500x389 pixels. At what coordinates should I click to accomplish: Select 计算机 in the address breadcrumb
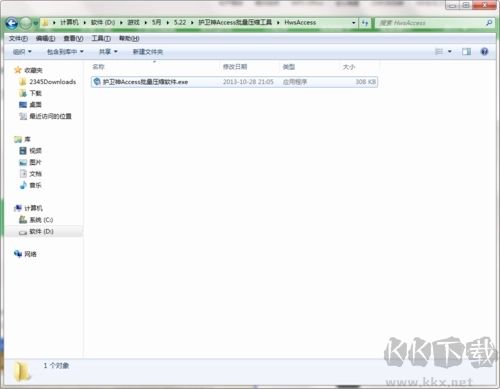point(69,22)
